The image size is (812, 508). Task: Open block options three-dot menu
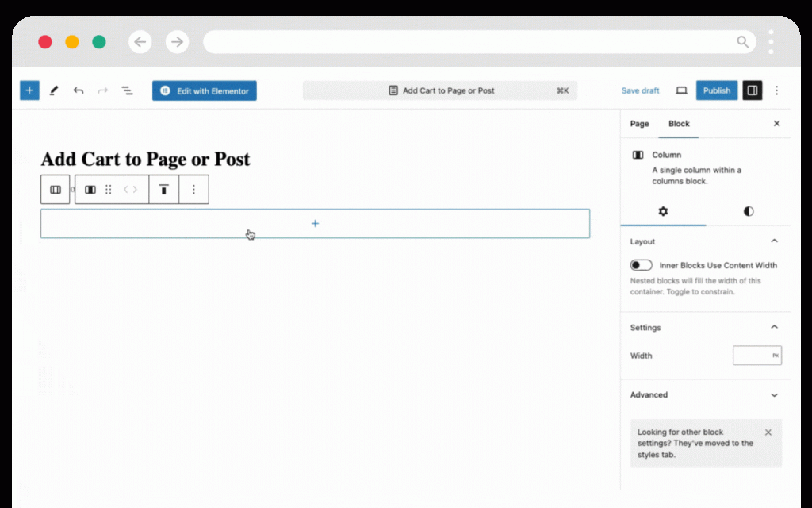193,190
